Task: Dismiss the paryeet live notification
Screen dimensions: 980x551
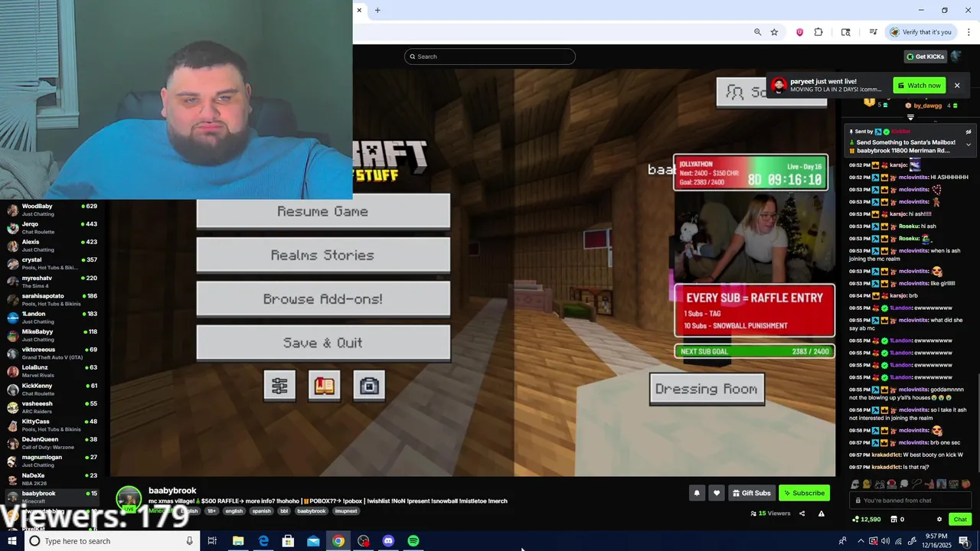Action: click(x=957, y=86)
